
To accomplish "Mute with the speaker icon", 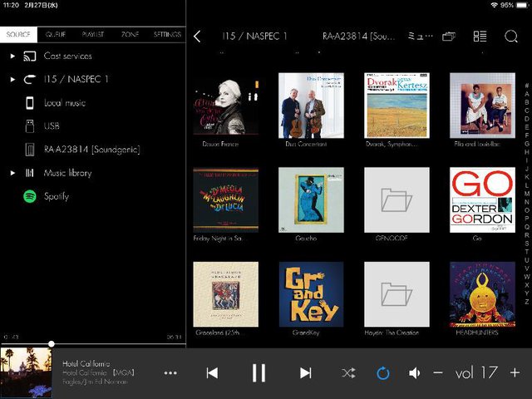I will [x=414, y=373].
